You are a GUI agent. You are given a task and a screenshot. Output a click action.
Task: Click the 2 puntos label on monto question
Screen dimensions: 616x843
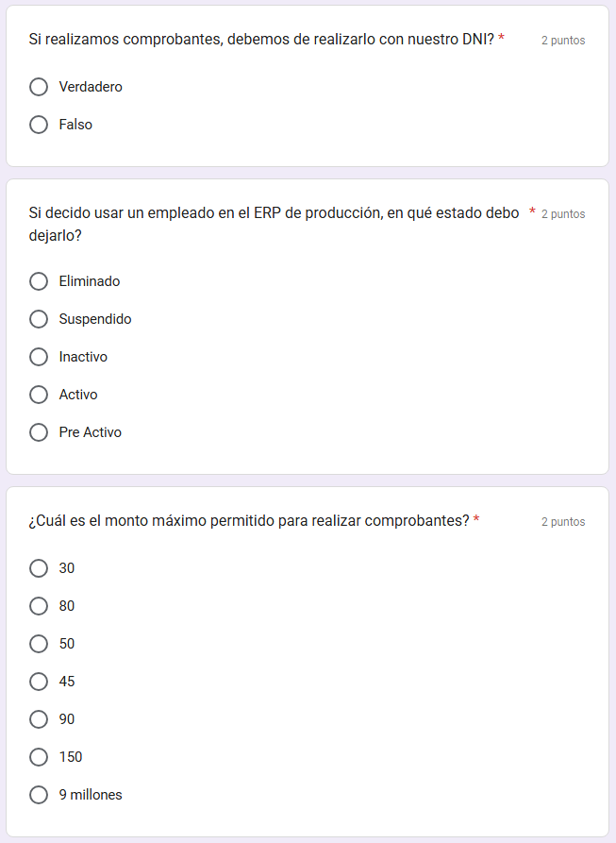click(x=563, y=522)
